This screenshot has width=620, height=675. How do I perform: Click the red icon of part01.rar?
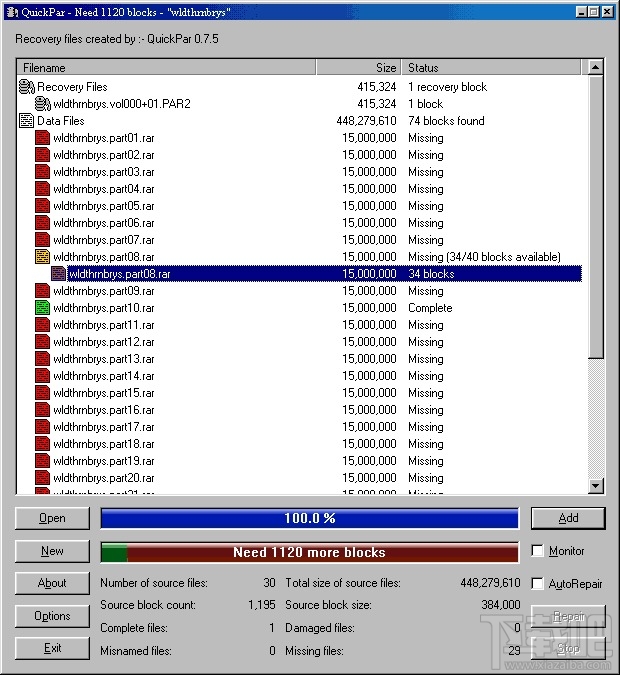(x=42, y=138)
